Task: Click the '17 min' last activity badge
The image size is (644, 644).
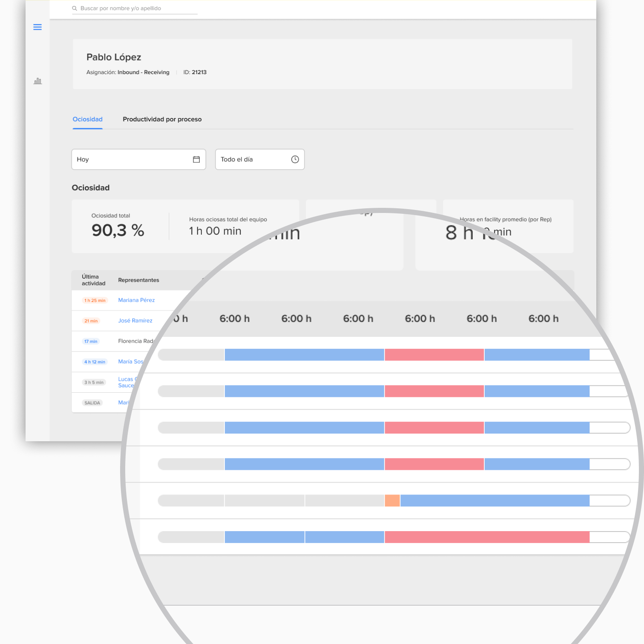Action: (91, 342)
